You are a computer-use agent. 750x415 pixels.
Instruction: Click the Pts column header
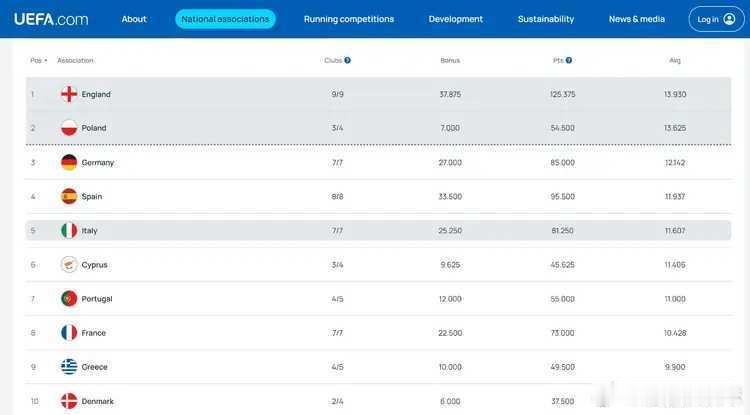point(558,60)
